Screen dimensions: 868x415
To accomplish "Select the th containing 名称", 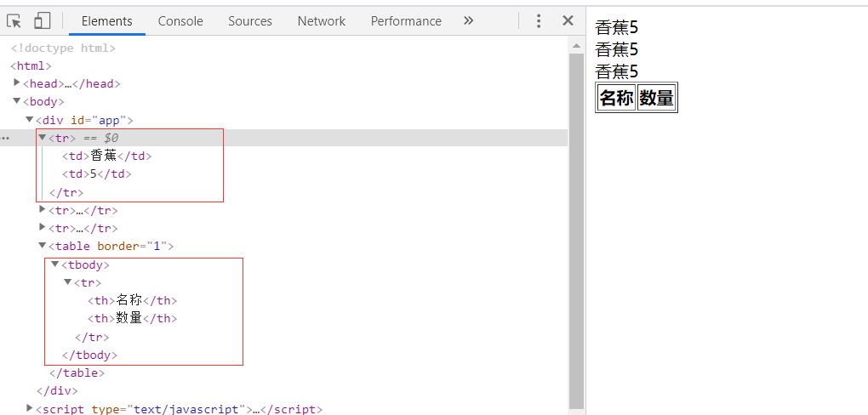I will coord(132,300).
